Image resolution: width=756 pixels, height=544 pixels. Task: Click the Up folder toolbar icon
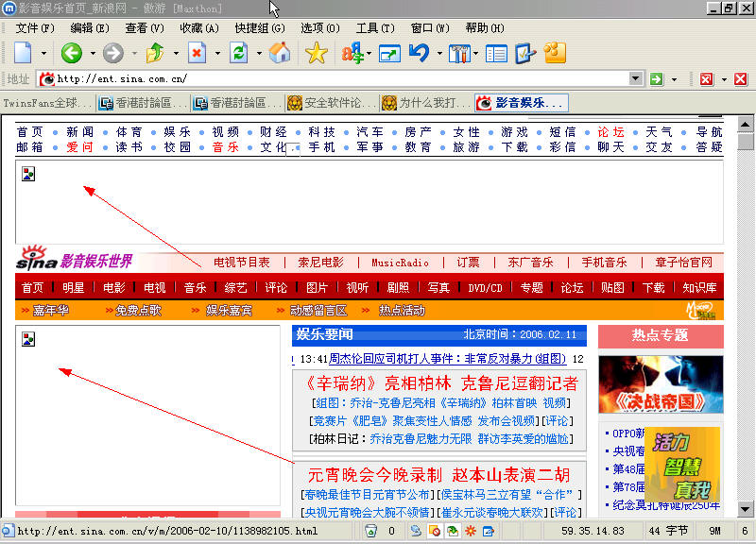155,53
